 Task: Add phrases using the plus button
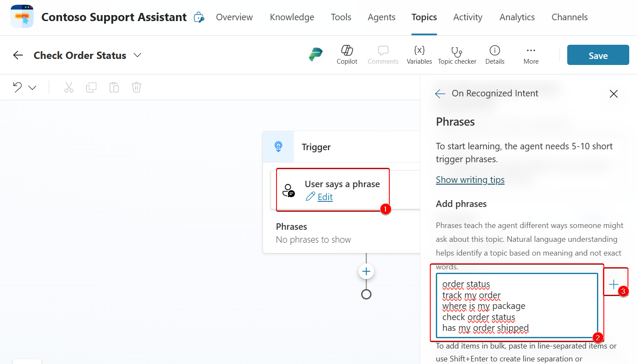pyautogui.click(x=614, y=284)
